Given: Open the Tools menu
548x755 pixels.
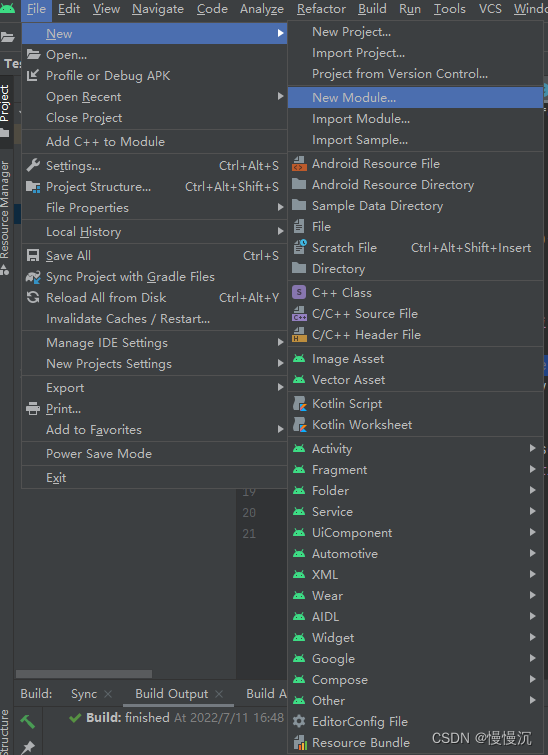Looking at the screenshot, I should tap(449, 9).
